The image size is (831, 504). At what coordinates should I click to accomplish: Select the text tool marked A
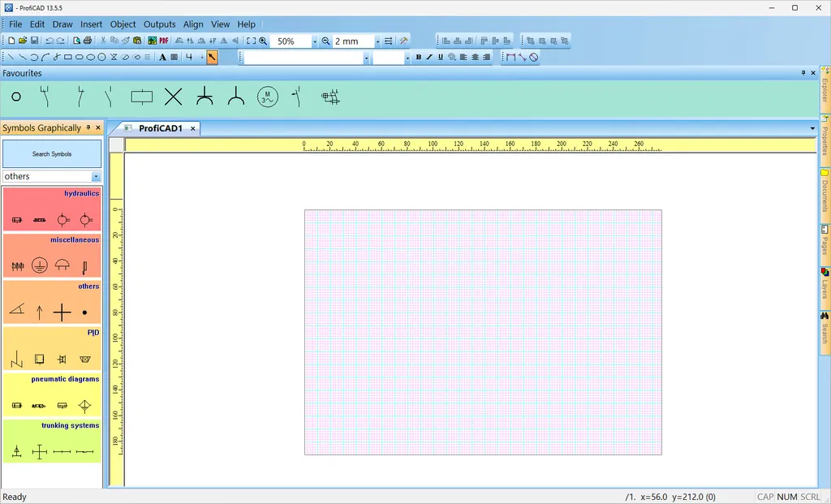(x=162, y=58)
